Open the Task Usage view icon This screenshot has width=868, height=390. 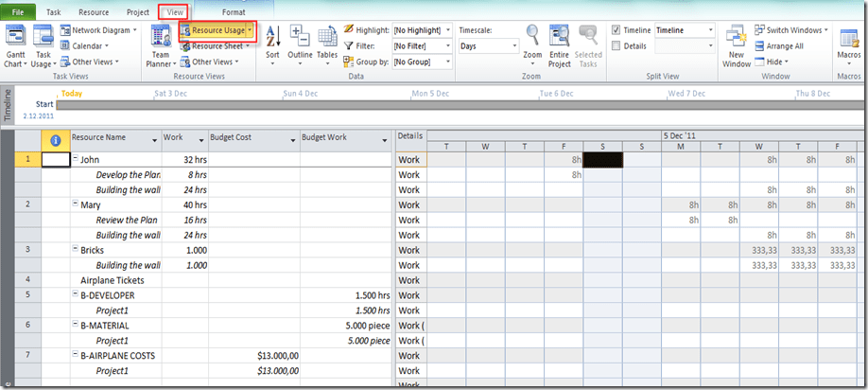pyautogui.click(x=43, y=38)
